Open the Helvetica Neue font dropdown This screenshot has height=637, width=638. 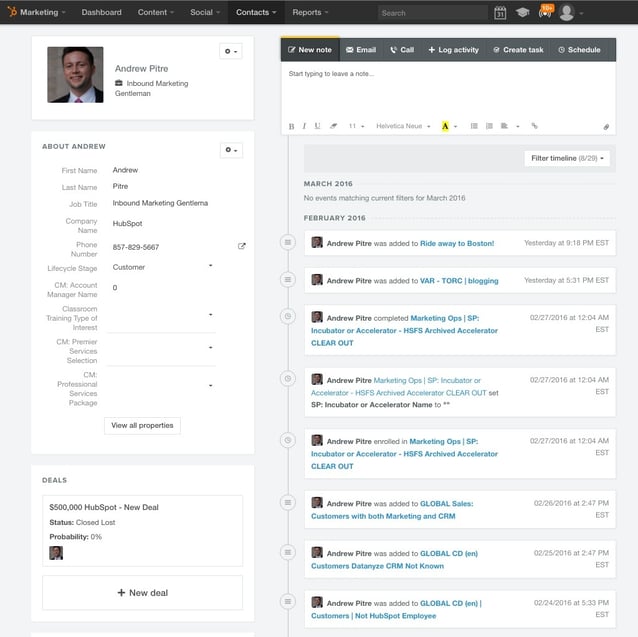click(x=403, y=126)
